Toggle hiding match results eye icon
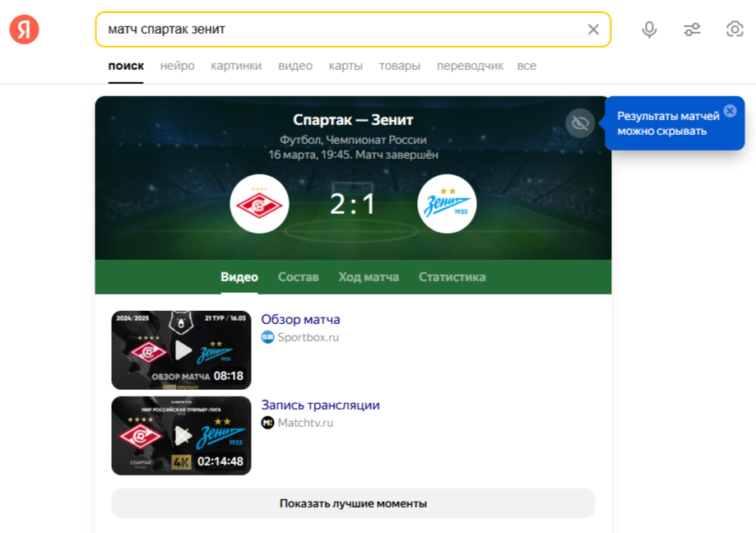This screenshot has width=756, height=533. (x=580, y=123)
